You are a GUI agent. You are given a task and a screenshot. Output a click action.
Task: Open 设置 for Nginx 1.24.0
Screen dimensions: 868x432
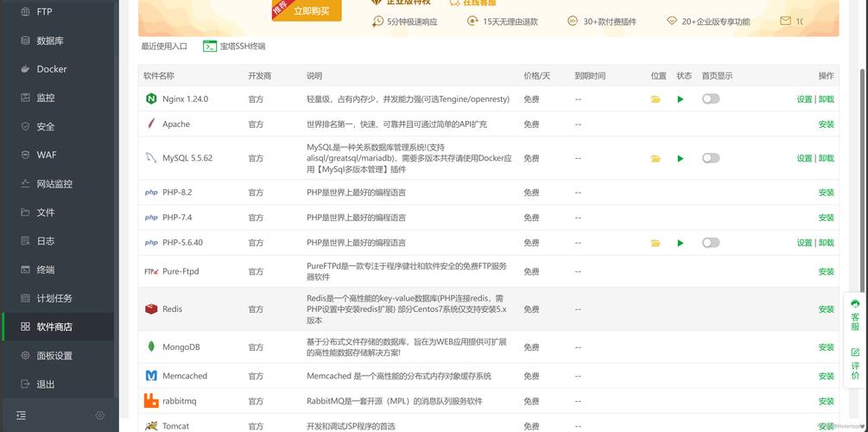[x=804, y=99]
